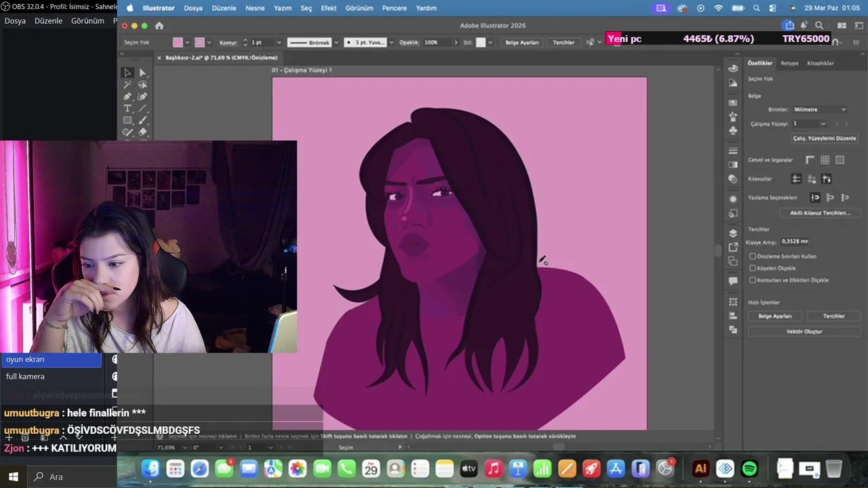Open the Graphic Styles panel icon

pos(733,213)
